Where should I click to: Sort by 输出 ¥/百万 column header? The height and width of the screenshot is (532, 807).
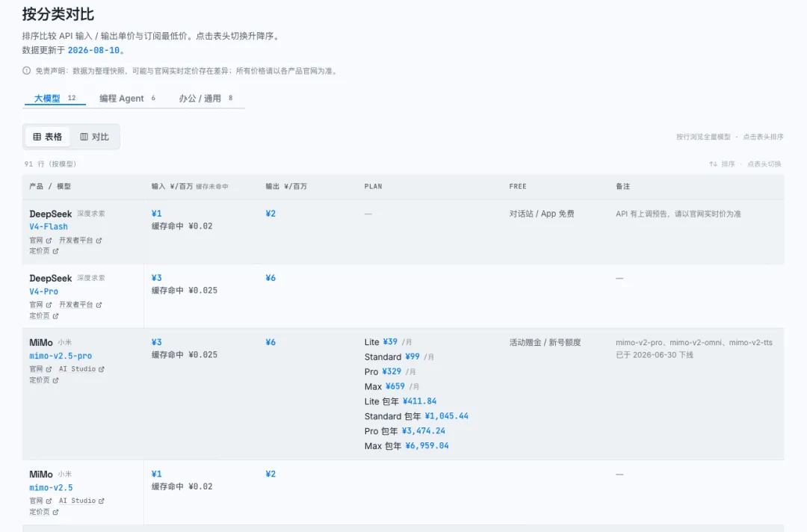coord(286,186)
